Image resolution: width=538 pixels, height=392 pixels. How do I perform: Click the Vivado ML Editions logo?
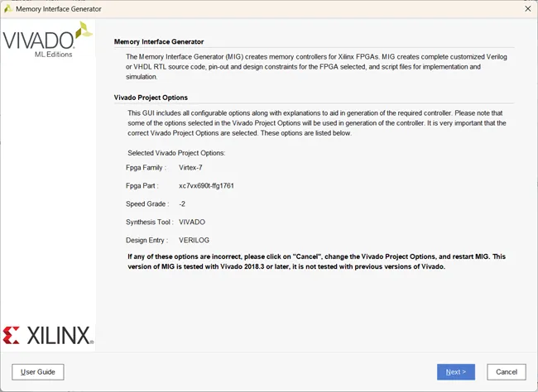(47, 40)
